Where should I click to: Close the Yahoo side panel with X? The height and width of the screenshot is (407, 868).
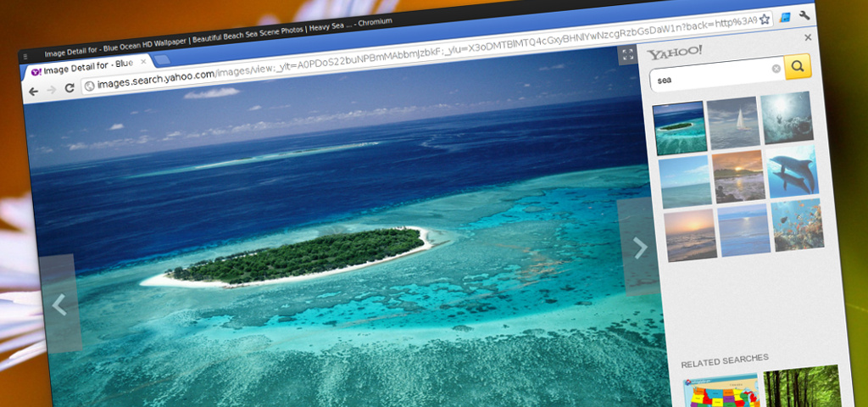808,37
